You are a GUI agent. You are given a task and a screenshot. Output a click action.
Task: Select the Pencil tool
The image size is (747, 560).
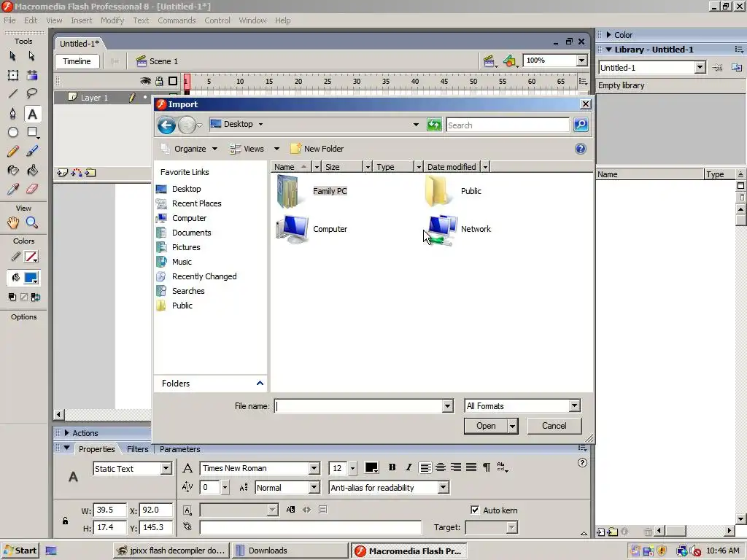click(x=13, y=152)
